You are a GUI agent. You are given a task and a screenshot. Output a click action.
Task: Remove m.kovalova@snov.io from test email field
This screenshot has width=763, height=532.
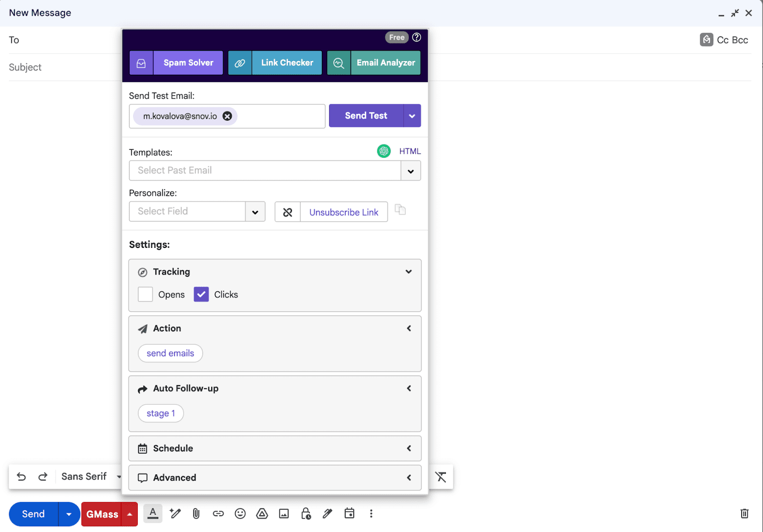(227, 116)
